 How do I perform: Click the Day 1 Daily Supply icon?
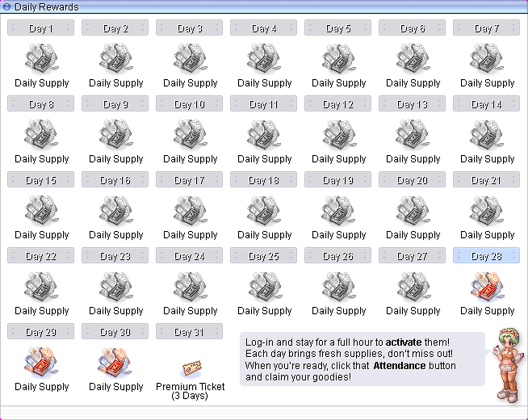(41, 61)
